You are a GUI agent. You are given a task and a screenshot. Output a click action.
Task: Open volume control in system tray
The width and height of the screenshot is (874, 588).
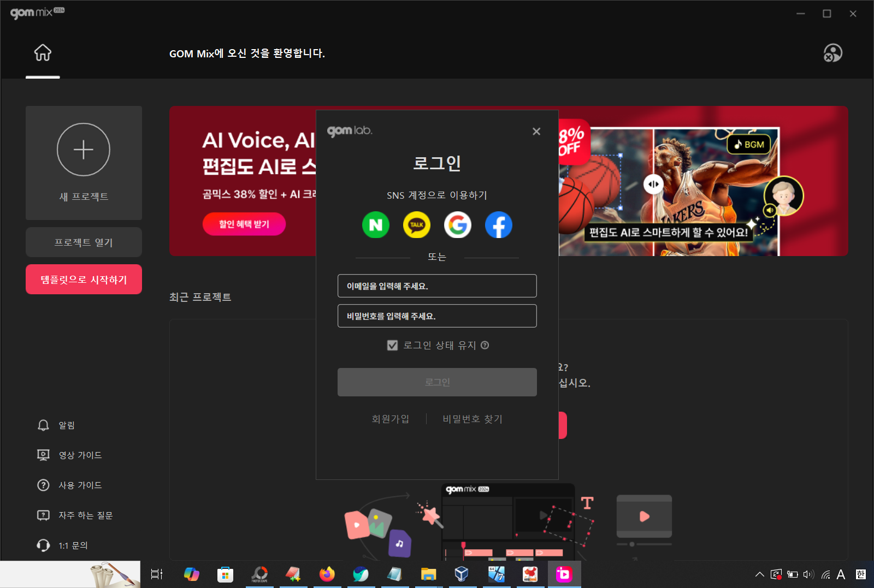(x=808, y=574)
